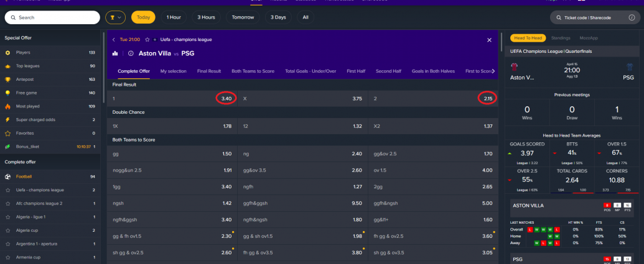The height and width of the screenshot is (264, 644).
Task: Star the Algeria - ligue 1 row
Action: pos(7,217)
